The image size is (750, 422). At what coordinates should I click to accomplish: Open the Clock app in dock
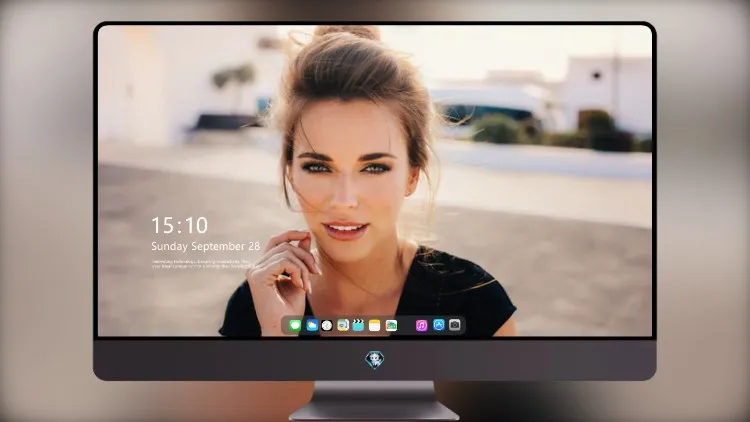327,325
